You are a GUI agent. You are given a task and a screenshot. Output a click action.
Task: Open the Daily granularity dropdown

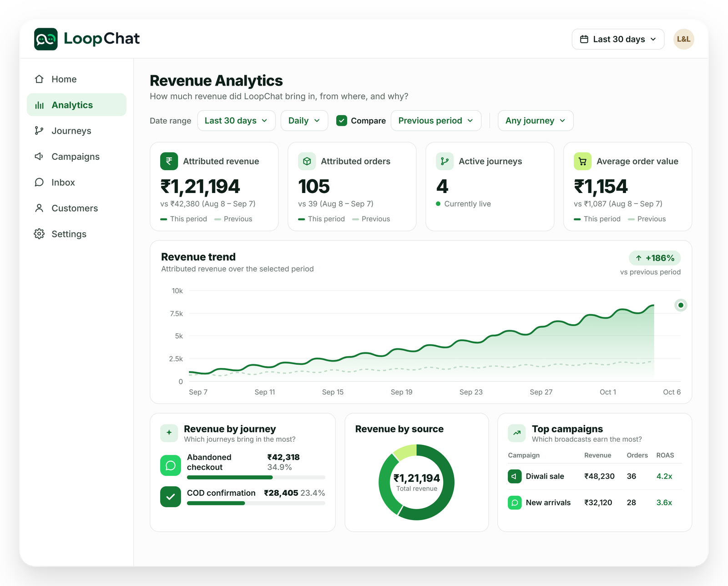(304, 121)
